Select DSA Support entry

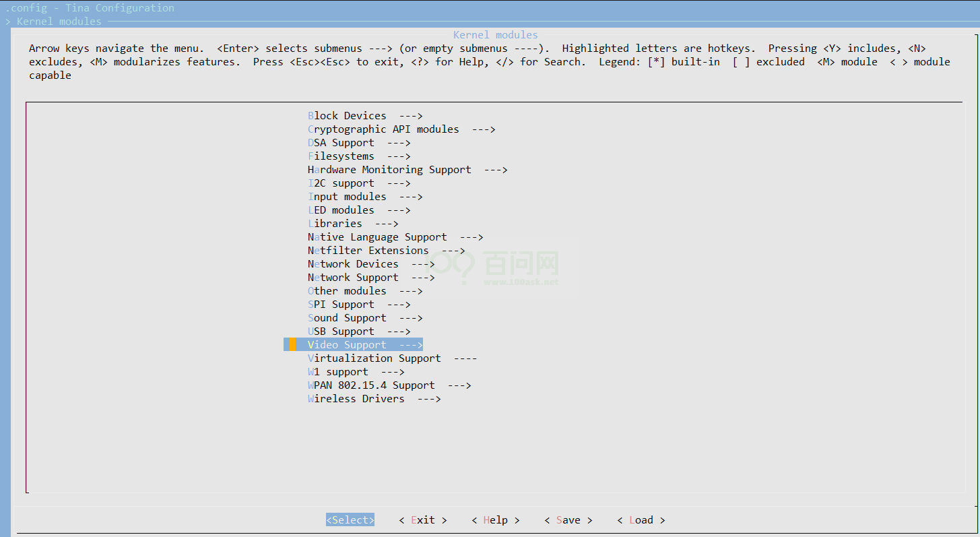click(x=359, y=143)
